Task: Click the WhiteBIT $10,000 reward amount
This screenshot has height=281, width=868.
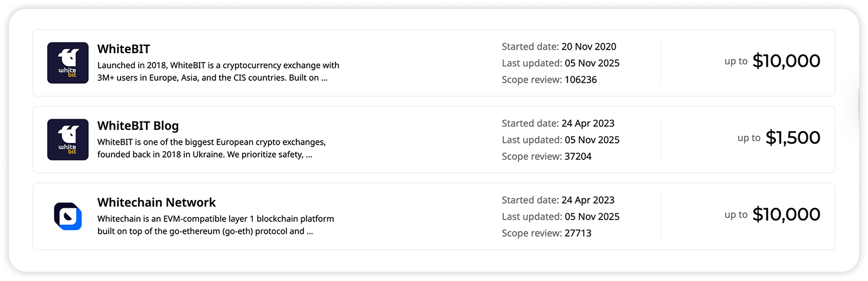Action: tap(786, 61)
